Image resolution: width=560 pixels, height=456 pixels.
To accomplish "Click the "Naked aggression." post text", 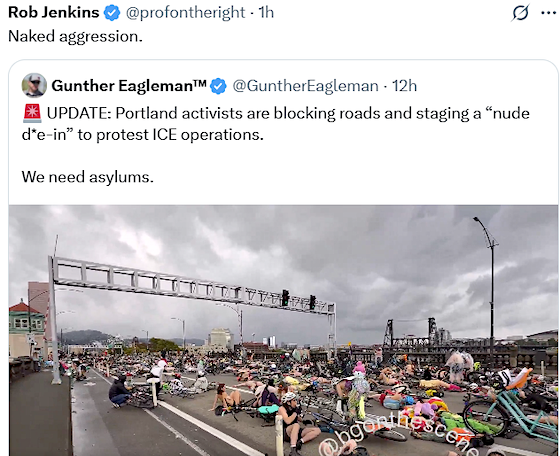I will point(75,36).
